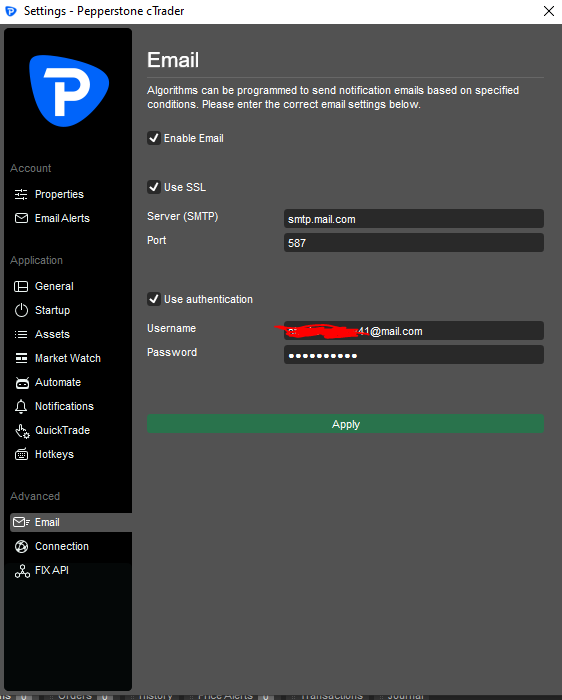Open the Startup settings section
This screenshot has height=700, width=562.
click(x=52, y=310)
